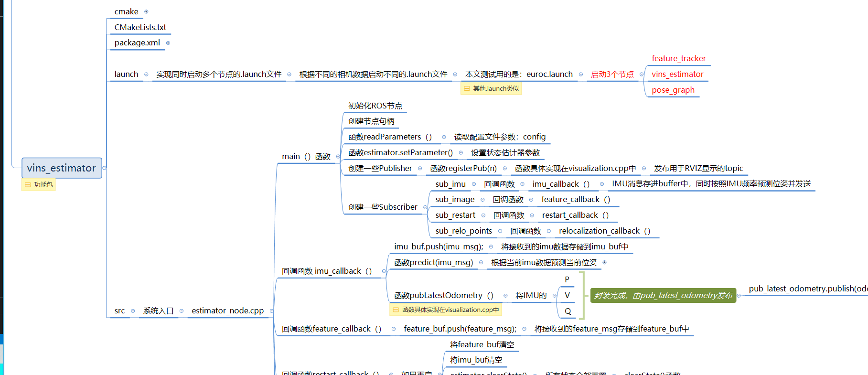This screenshot has height=375, width=868.
Task: Select the 函数predict(imu_msg) node
Action: coord(434,263)
